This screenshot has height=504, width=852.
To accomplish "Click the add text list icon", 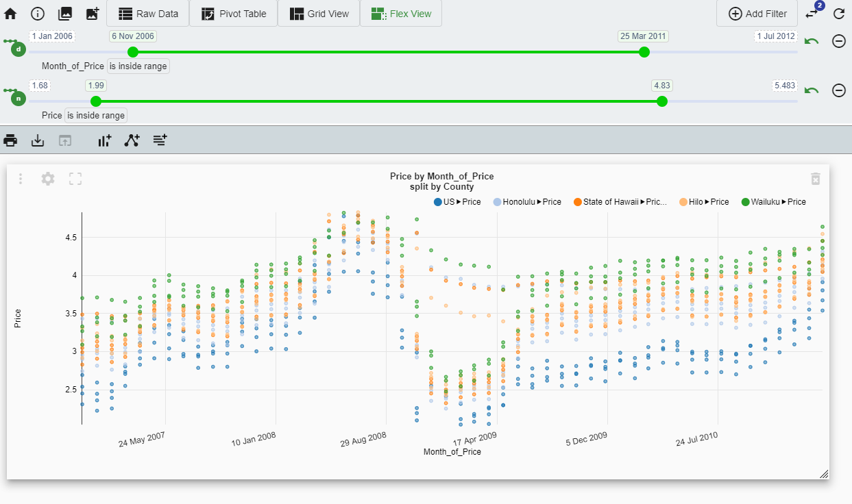I will pyautogui.click(x=160, y=140).
